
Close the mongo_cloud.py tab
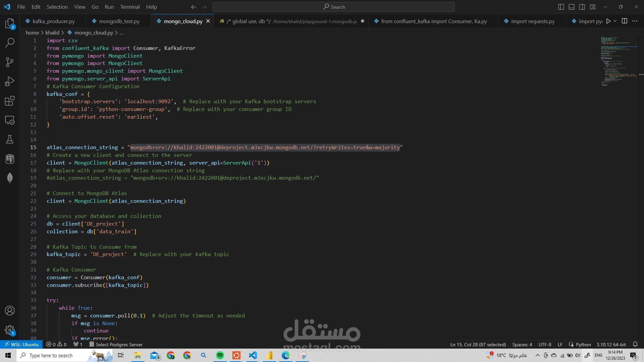point(208,21)
